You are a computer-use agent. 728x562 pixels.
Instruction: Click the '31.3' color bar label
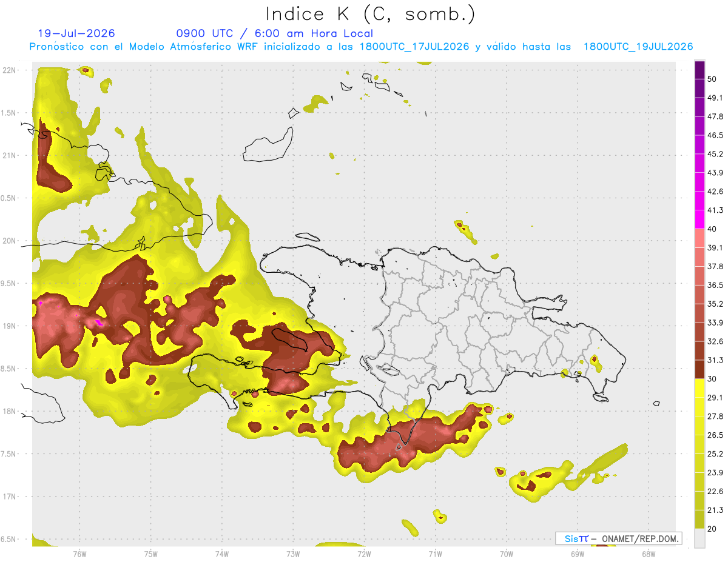click(x=715, y=360)
